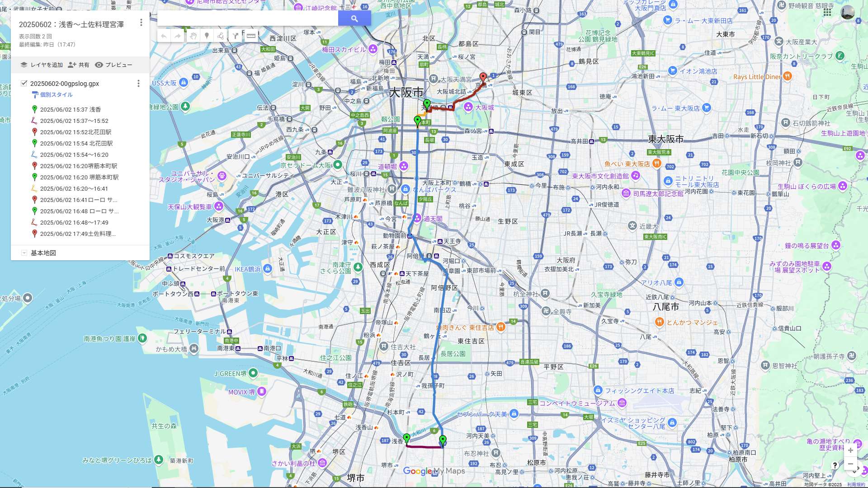Image resolution: width=868 pixels, height=488 pixels.
Task: Click the map title 20250602：浅香～土佐料理宮澤
Action: (x=71, y=24)
